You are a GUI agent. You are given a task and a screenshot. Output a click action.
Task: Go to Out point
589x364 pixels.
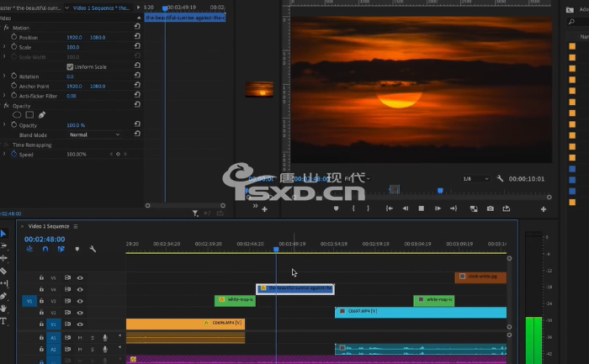point(454,208)
